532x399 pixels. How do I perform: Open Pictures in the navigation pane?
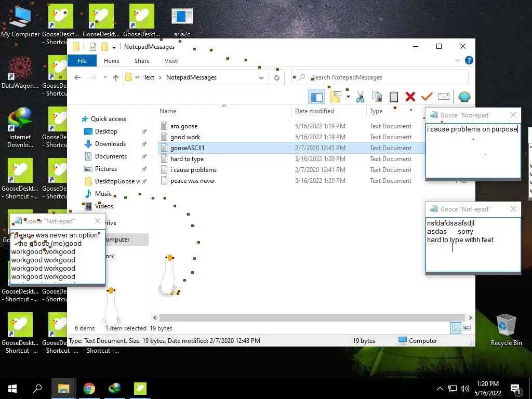pyautogui.click(x=105, y=169)
